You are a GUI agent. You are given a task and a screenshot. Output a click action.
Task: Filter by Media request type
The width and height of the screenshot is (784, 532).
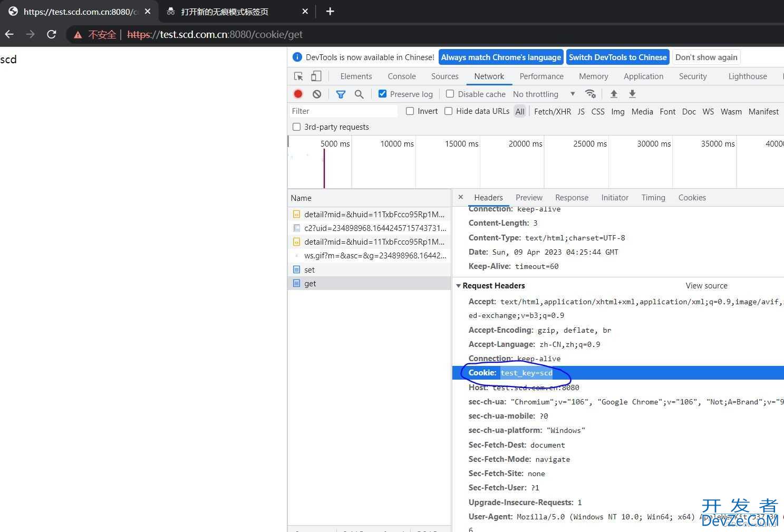pos(642,111)
